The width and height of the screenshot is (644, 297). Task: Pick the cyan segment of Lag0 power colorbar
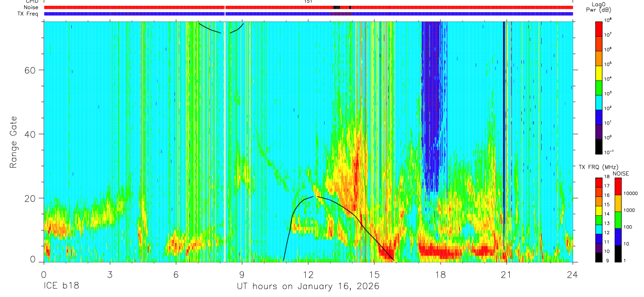coord(599,101)
